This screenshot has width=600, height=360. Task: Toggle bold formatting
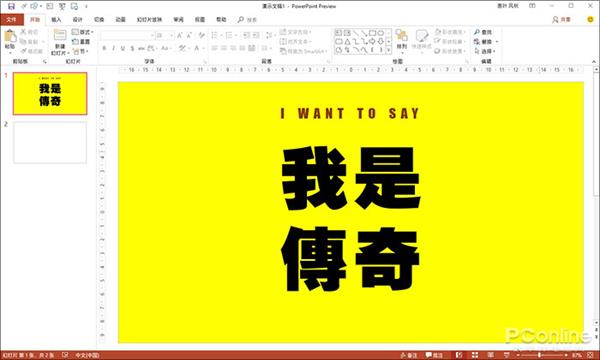[x=104, y=48]
